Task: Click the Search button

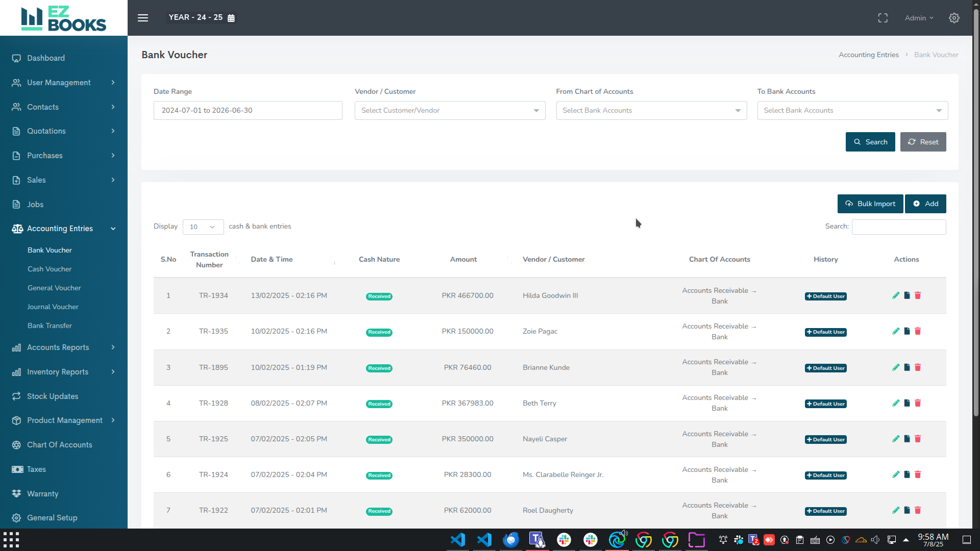Action: coord(870,142)
